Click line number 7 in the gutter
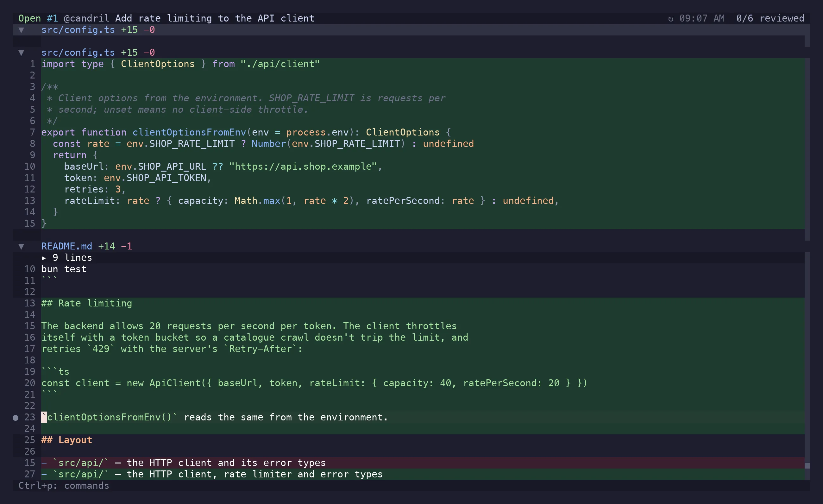 (32, 133)
